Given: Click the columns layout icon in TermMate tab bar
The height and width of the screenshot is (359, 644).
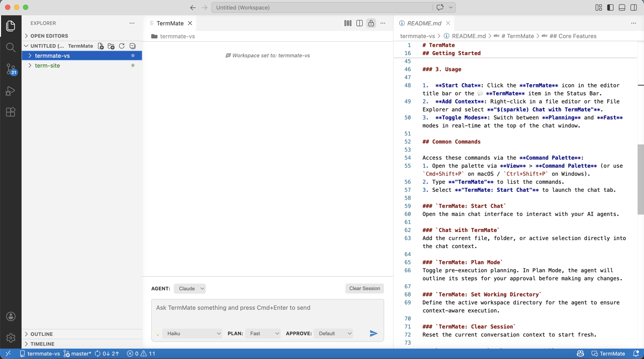Looking at the screenshot, I should tap(348, 23).
